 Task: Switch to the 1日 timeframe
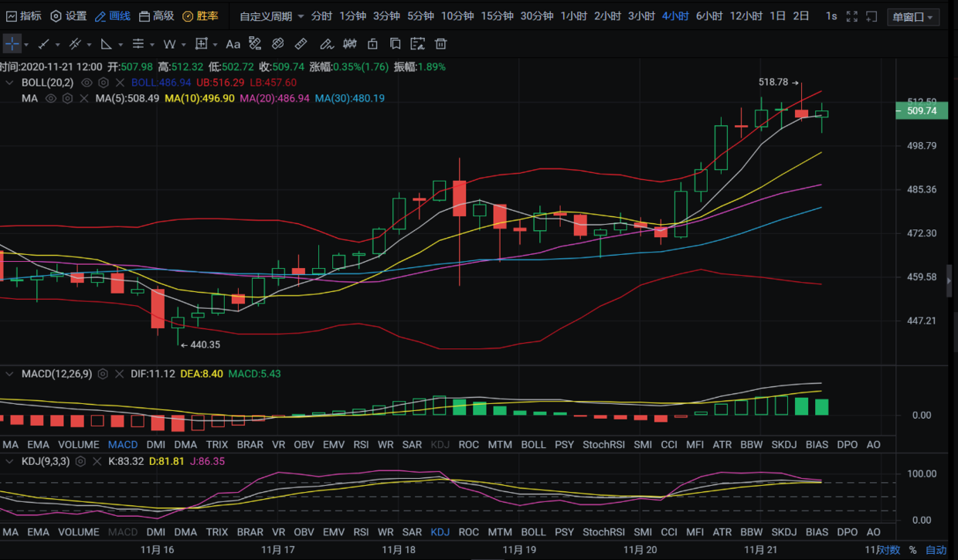tap(778, 16)
